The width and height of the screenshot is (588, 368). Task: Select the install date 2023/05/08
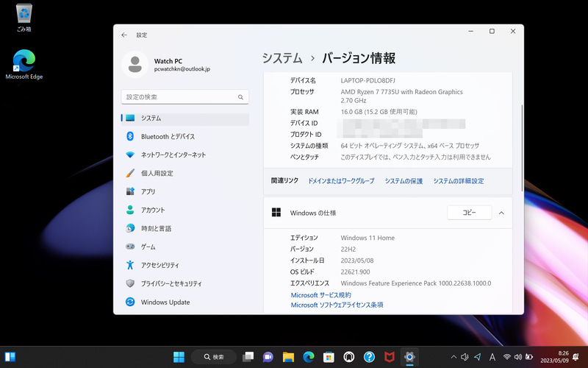click(357, 261)
